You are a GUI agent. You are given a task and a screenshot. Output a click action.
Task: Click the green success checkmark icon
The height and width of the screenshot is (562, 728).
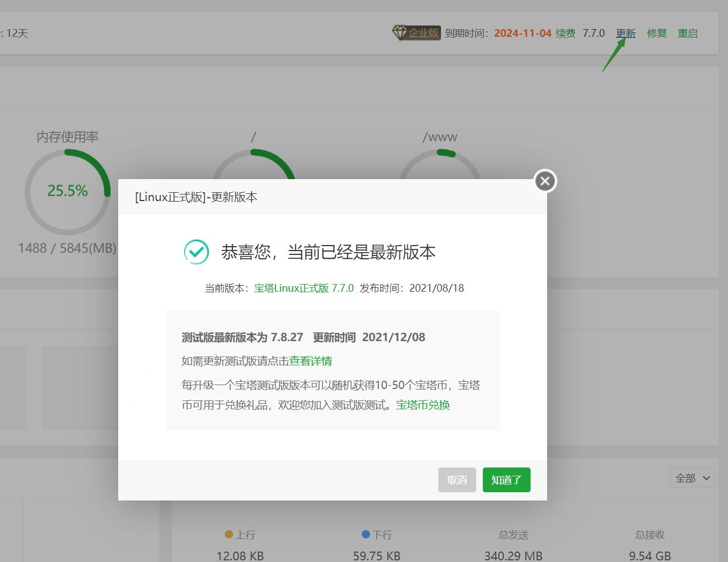[196, 252]
